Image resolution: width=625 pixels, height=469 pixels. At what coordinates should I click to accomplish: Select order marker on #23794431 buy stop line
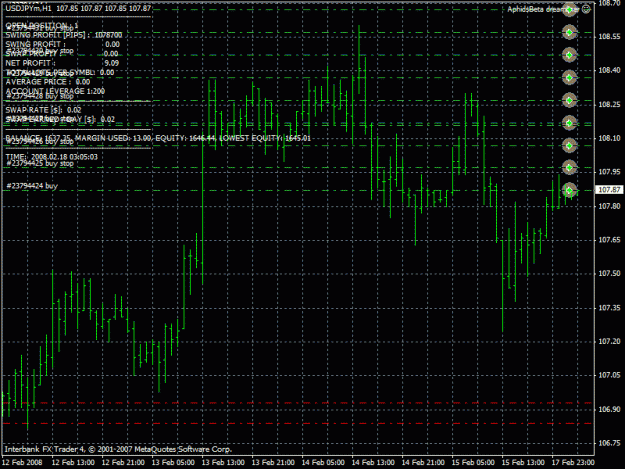click(x=570, y=32)
